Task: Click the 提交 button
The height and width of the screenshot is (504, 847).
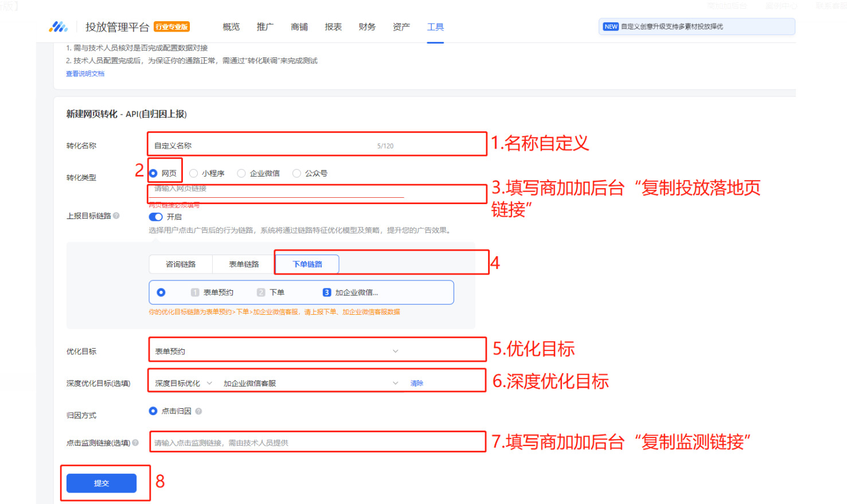Action: pos(102,483)
